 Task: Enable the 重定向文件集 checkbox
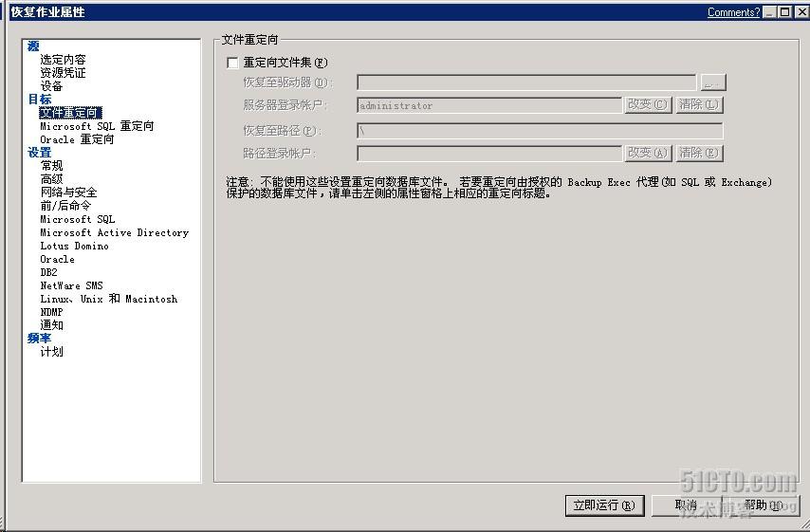click(x=233, y=63)
